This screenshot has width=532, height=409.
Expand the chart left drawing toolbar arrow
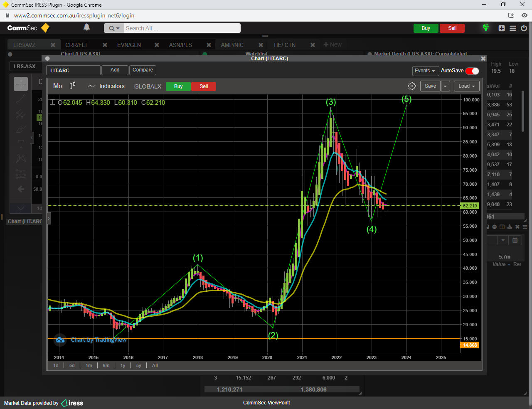coord(49,218)
